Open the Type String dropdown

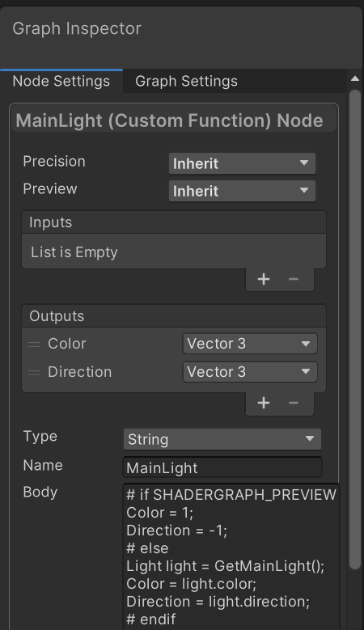222,439
